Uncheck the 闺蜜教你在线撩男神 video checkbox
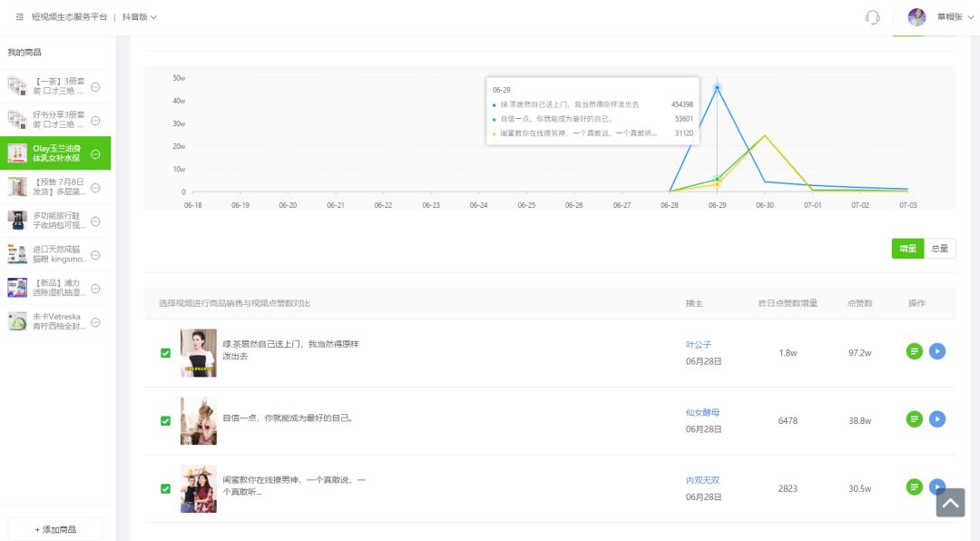This screenshot has height=541, width=980. (x=165, y=488)
